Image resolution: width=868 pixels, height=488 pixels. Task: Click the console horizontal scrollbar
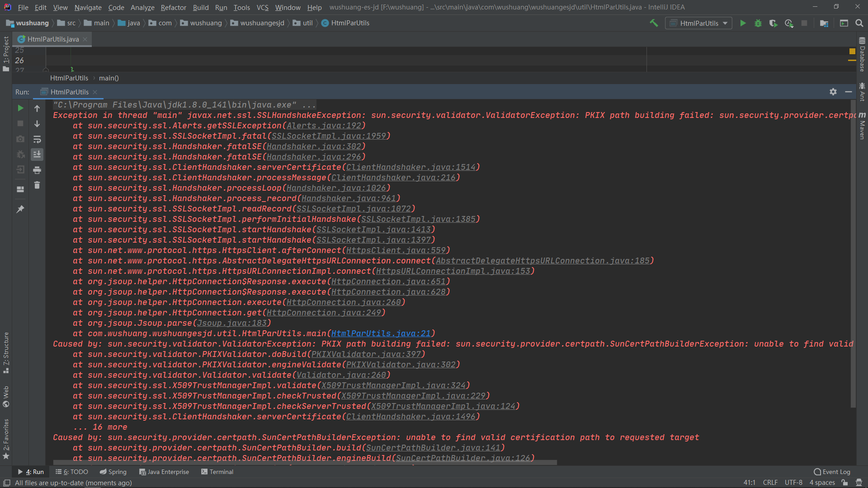pyautogui.click(x=305, y=462)
